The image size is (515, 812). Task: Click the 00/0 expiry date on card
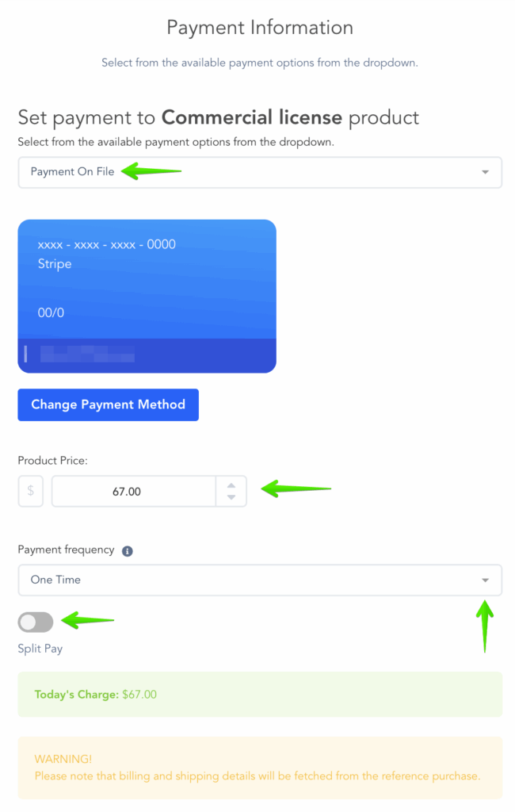pyautogui.click(x=51, y=312)
